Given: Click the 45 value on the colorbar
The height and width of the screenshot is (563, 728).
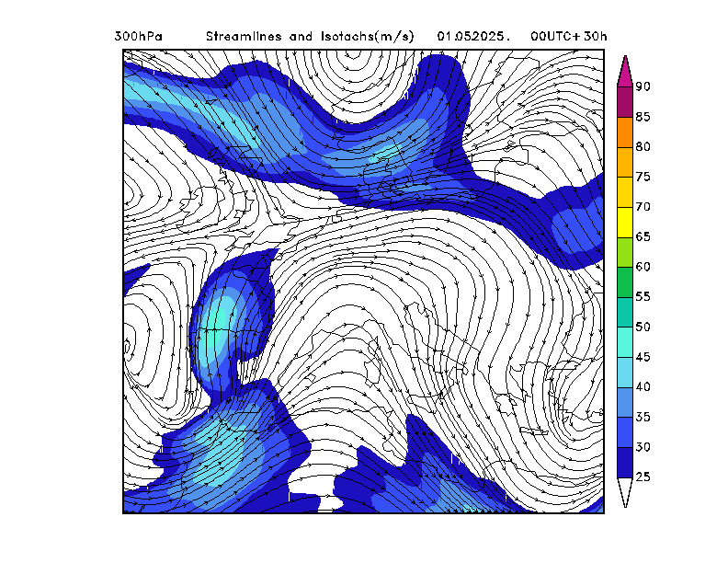Looking at the screenshot, I should pyautogui.click(x=643, y=357).
